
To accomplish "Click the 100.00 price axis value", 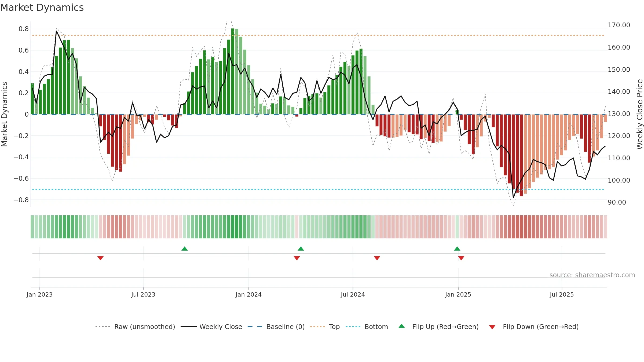I will (619, 180).
